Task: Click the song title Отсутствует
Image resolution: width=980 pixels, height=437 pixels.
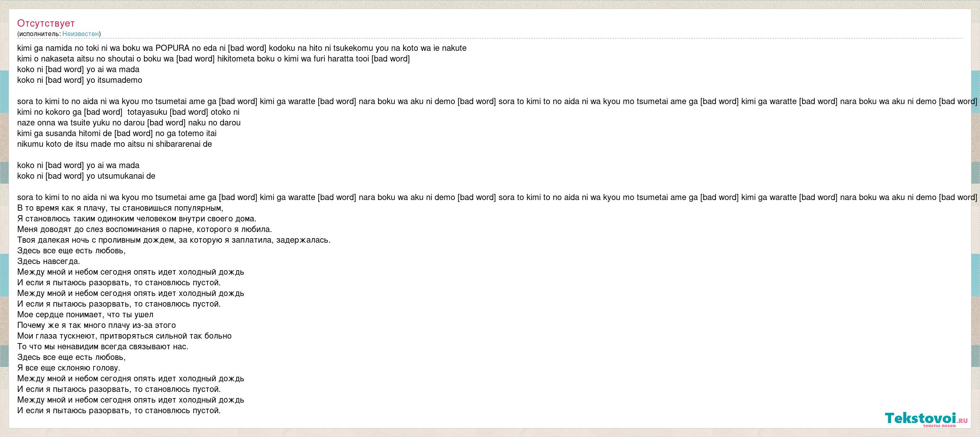Action: (x=46, y=23)
